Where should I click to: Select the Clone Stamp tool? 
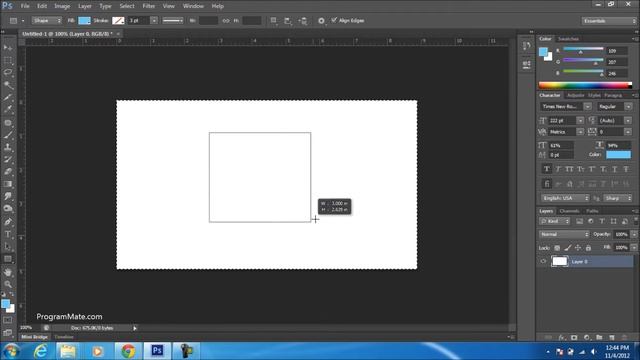8,147
